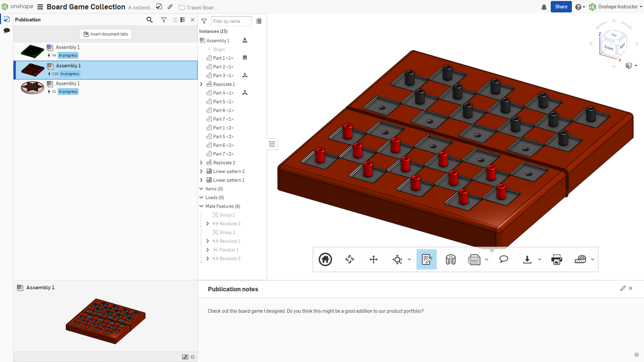644x362 pixels.
Task: Switch Publication panel to detailed list view
Action: point(183,20)
